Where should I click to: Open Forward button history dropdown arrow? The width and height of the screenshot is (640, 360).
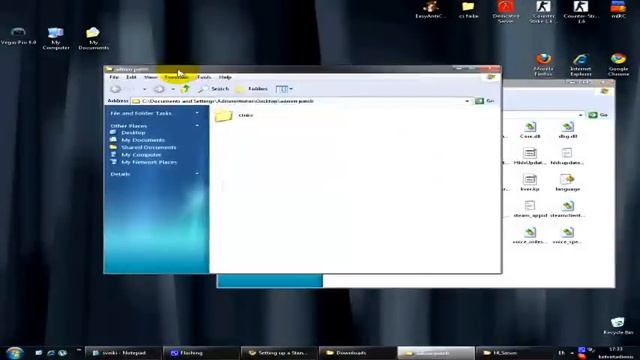[x=173, y=89]
